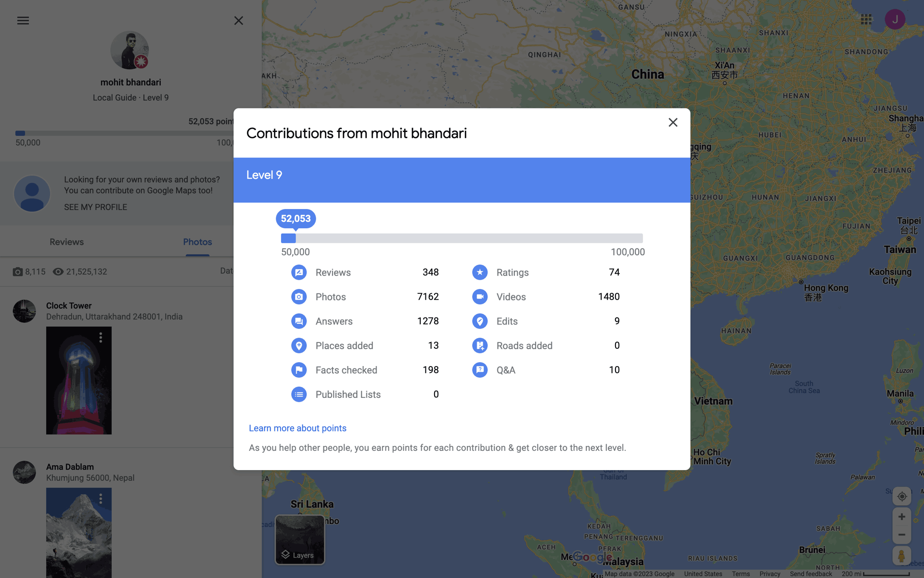Click the Facts checked count 198
This screenshot has height=578, width=924.
coord(430,370)
